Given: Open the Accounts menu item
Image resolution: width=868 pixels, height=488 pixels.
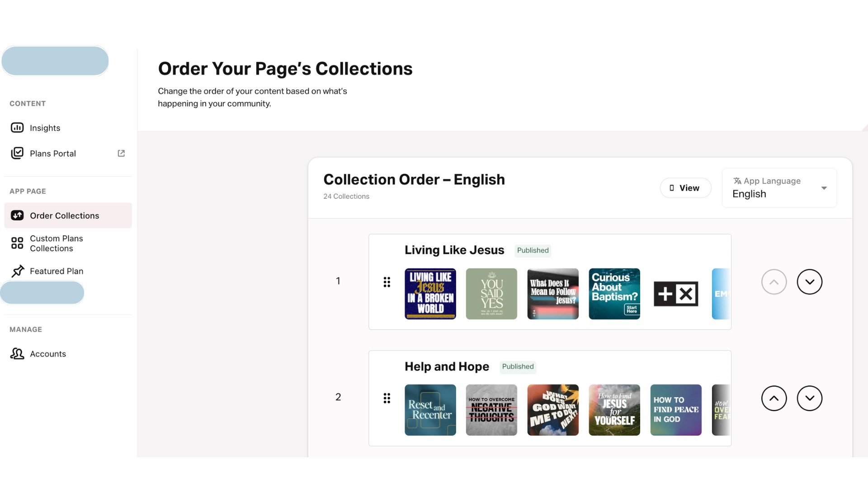Looking at the screenshot, I should tap(48, 354).
